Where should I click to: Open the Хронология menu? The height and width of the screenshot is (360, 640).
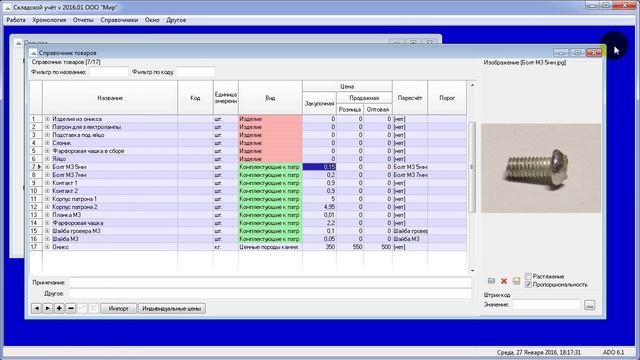(x=49, y=20)
